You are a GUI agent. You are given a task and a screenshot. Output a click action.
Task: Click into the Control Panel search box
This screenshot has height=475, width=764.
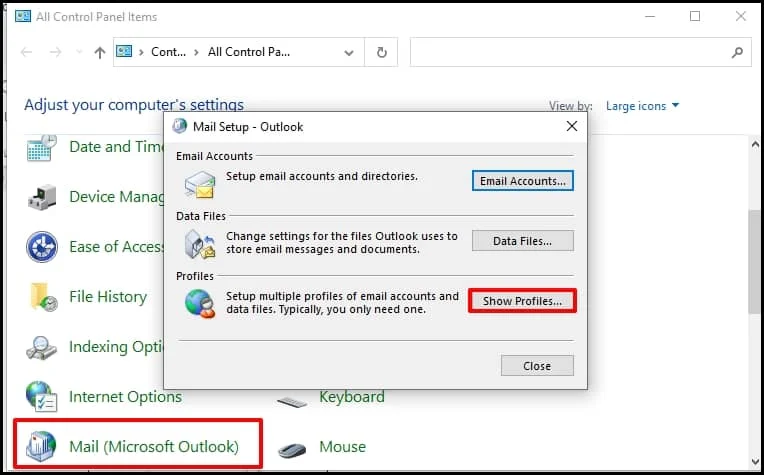pos(570,52)
